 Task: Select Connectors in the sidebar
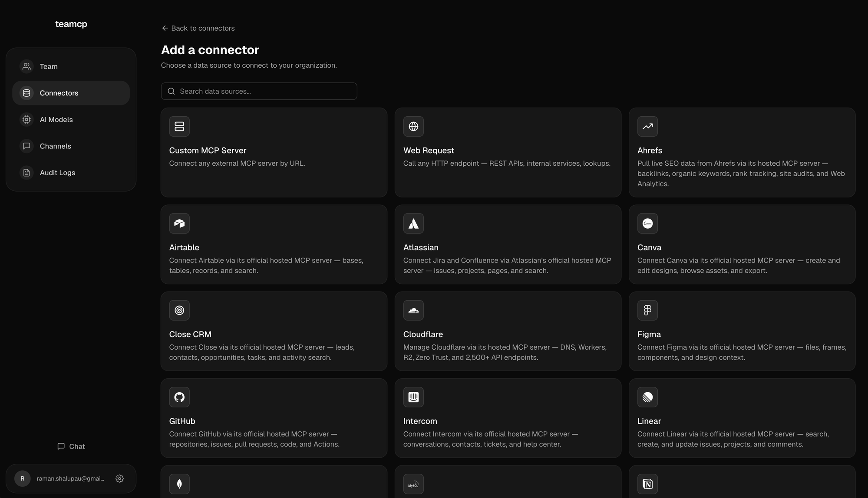pos(71,93)
